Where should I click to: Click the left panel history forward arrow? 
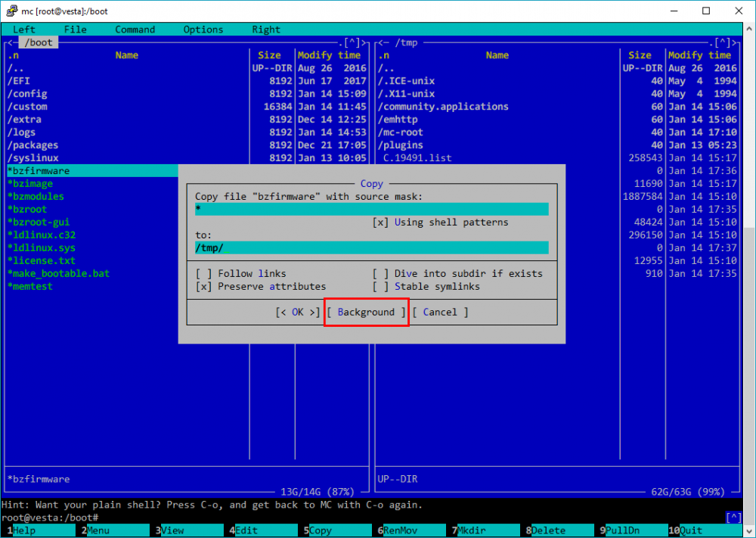(x=364, y=42)
